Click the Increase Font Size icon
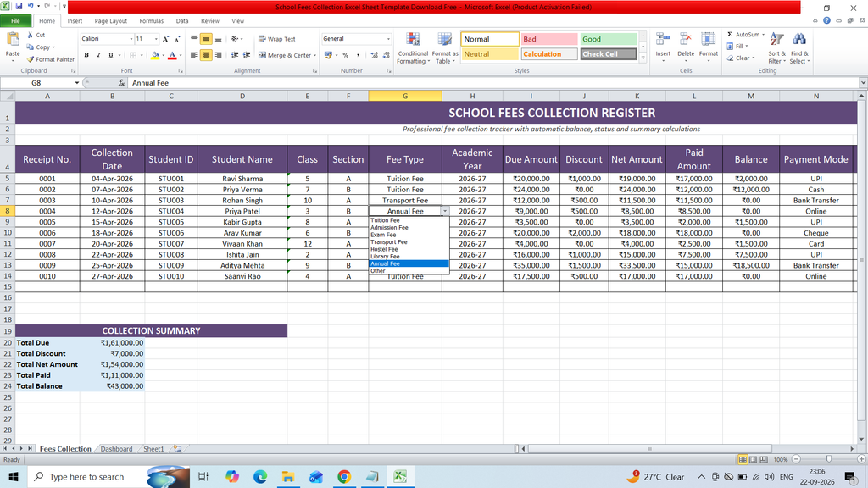 (165, 39)
